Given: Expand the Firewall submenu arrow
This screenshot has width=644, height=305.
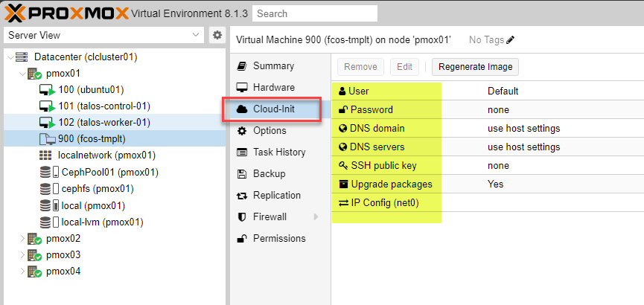Looking at the screenshot, I should (316, 217).
